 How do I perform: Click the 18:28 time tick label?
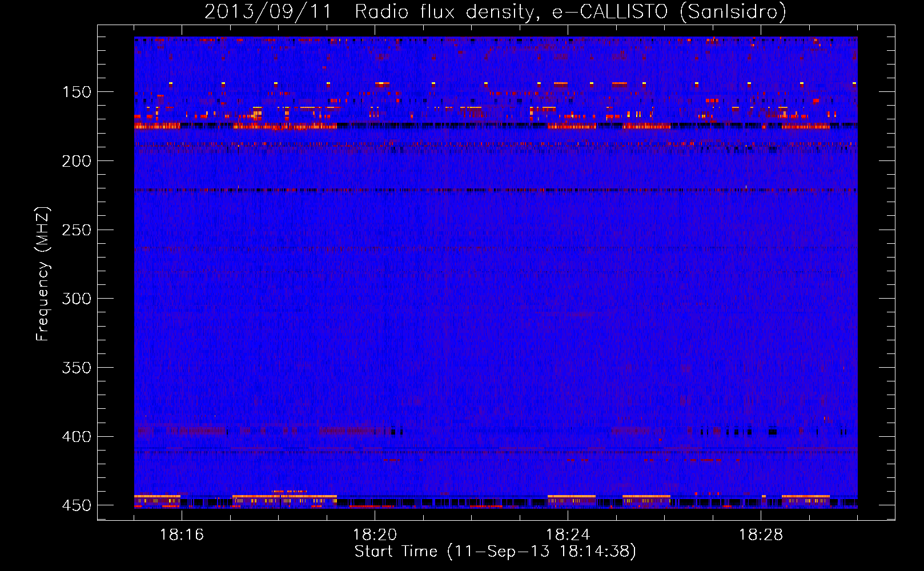click(761, 535)
